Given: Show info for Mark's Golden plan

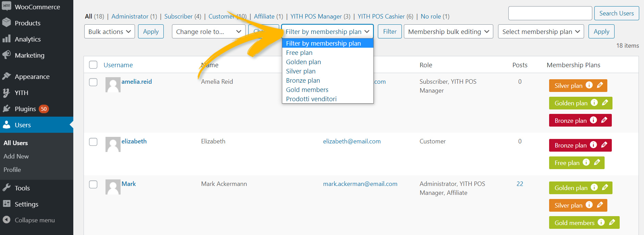Looking at the screenshot, I should click(594, 187).
